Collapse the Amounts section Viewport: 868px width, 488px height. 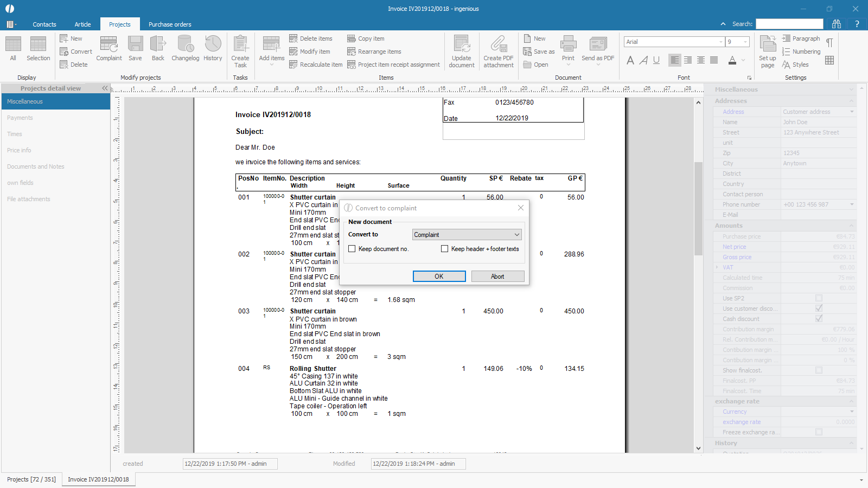coord(851,226)
